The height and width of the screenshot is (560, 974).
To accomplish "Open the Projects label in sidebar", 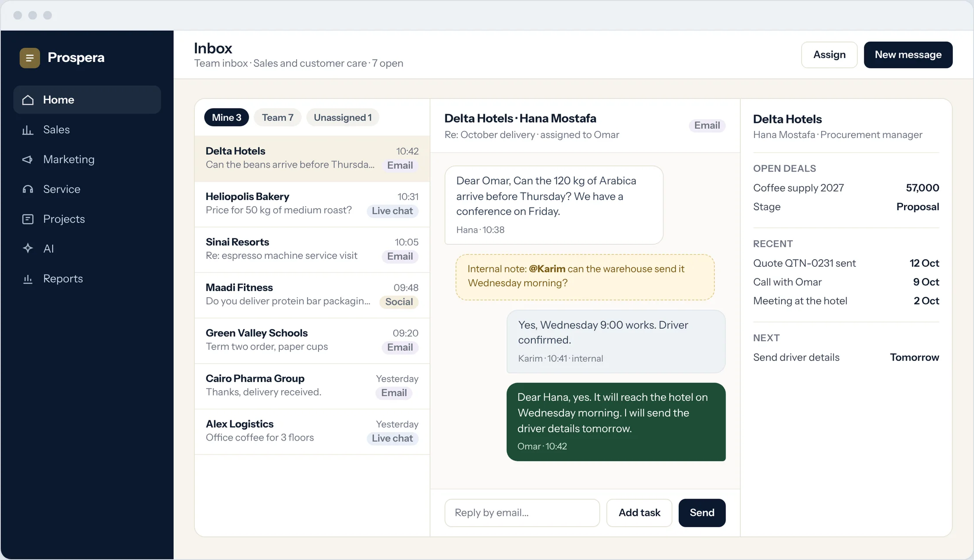I will [64, 219].
